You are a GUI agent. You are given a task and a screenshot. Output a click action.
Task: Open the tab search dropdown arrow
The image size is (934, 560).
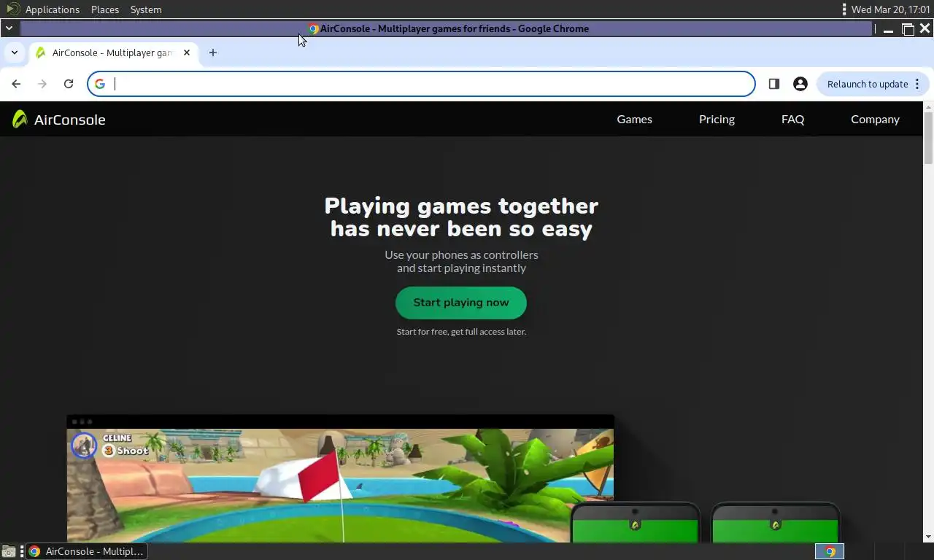[14, 52]
